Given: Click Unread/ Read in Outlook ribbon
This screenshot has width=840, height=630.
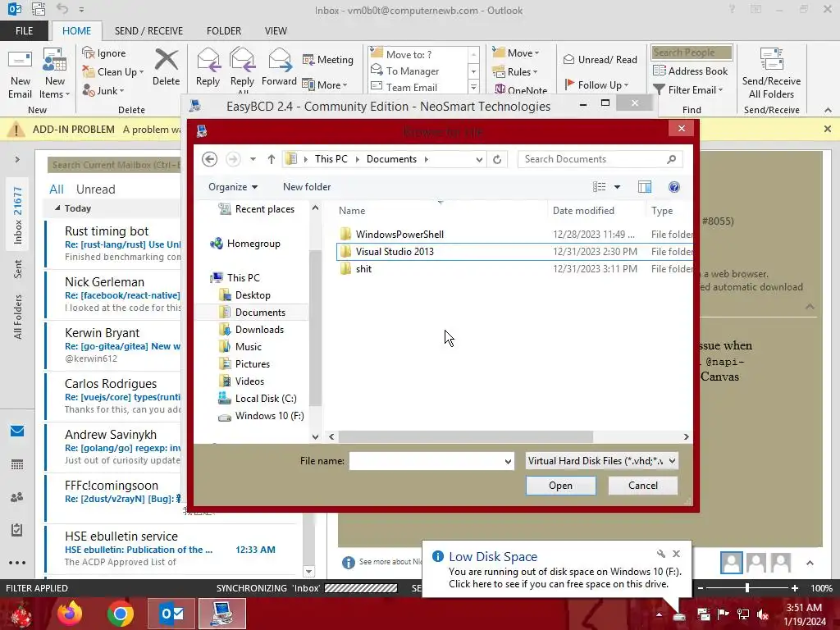Looking at the screenshot, I should click(x=600, y=59).
